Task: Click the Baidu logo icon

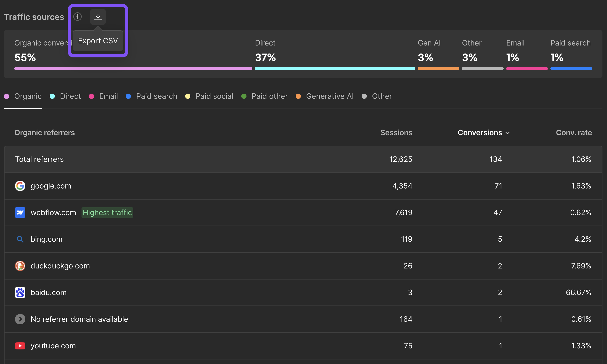Action: 20,292
